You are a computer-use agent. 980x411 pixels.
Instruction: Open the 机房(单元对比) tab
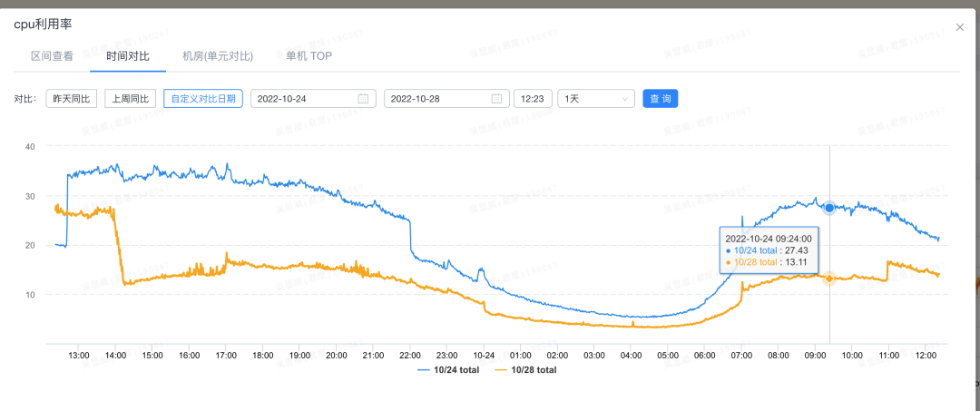coord(218,56)
